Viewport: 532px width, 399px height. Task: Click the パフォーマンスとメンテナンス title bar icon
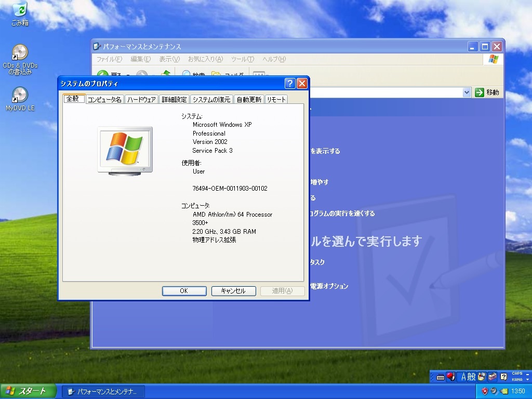click(97, 46)
